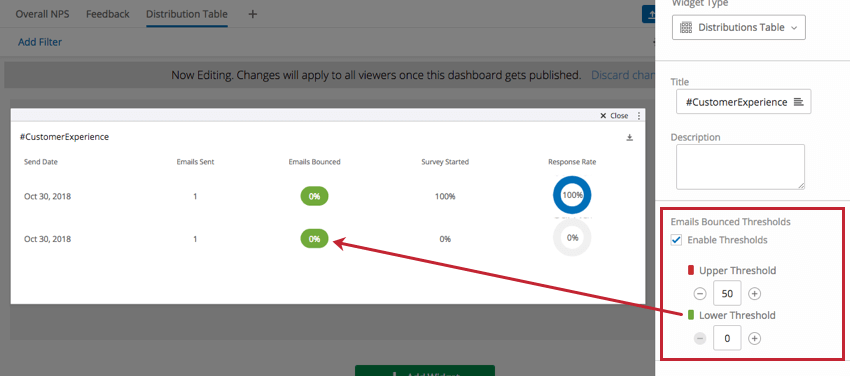Open the widget three-dot options menu
This screenshot has height=376, width=850.
(x=639, y=116)
